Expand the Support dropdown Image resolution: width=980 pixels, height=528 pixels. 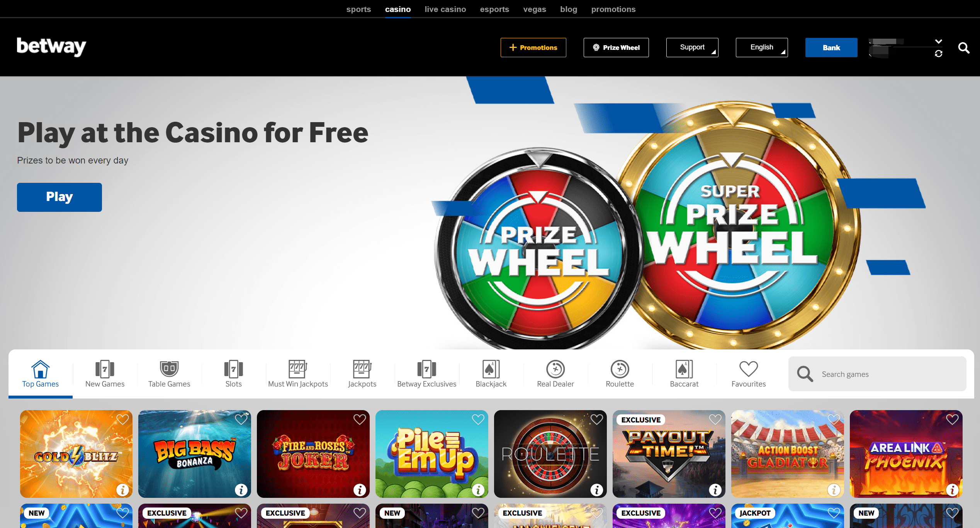pyautogui.click(x=692, y=48)
